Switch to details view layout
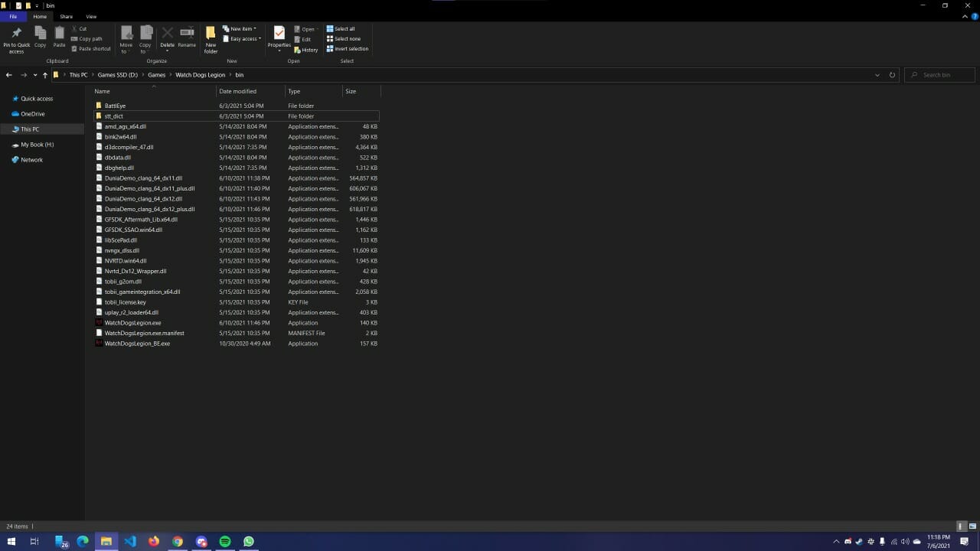Screen dimensions: 980x551 click(961, 527)
